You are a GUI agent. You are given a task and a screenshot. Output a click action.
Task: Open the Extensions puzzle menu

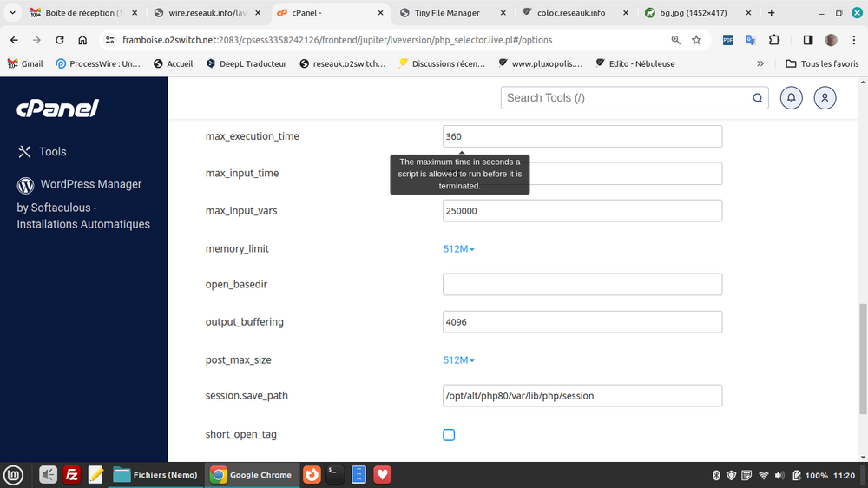(x=774, y=40)
